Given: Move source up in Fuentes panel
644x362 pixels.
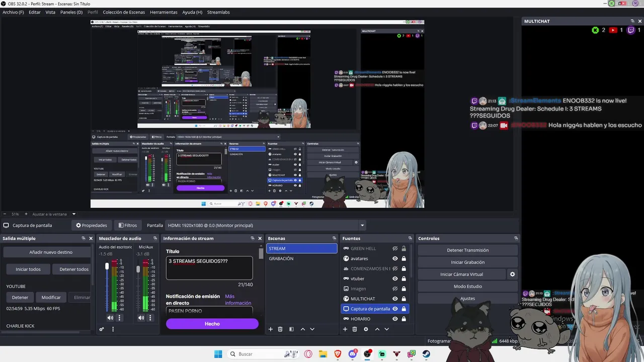Looking at the screenshot, I should 377,329.
